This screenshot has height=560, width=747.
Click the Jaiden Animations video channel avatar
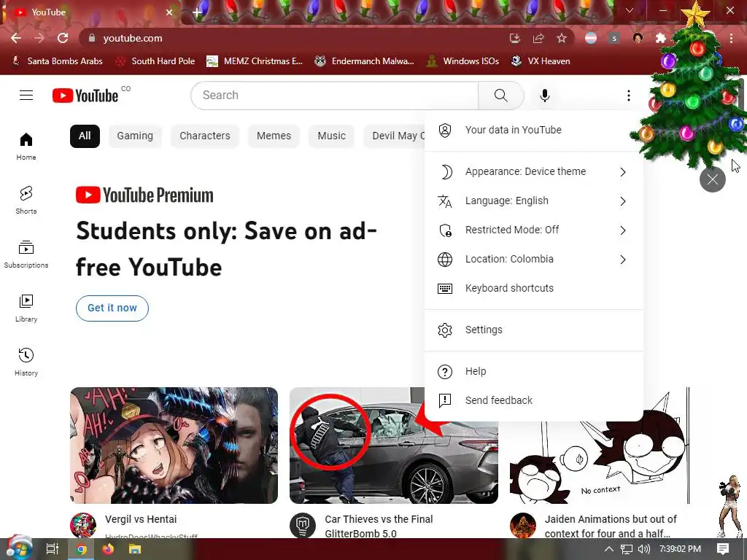tap(522, 525)
